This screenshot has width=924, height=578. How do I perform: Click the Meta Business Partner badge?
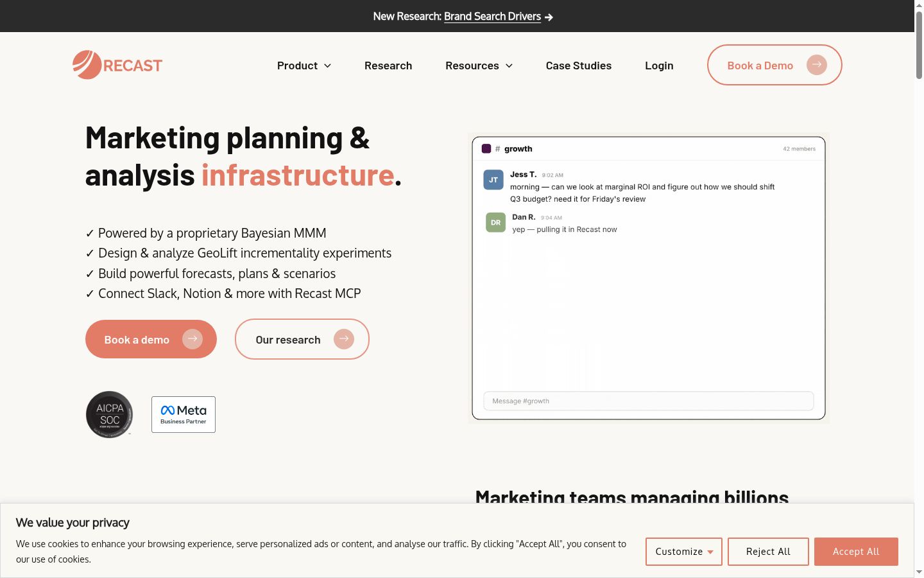[x=184, y=414]
